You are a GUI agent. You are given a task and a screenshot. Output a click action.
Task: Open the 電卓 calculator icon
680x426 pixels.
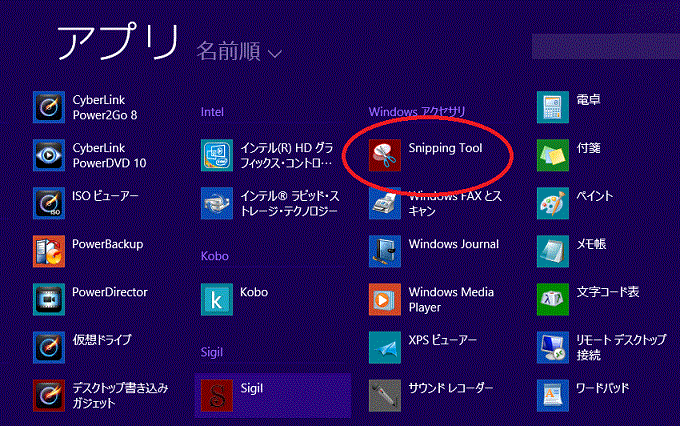[552, 107]
